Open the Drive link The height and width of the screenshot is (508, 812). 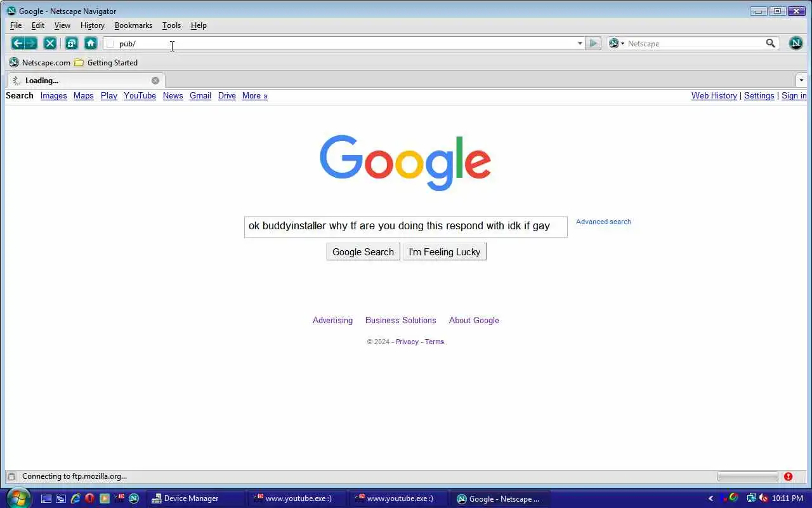coord(226,95)
